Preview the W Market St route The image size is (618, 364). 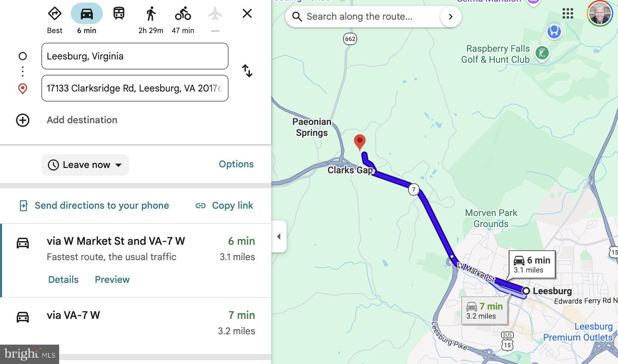pyautogui.click(x=112, y=279)
